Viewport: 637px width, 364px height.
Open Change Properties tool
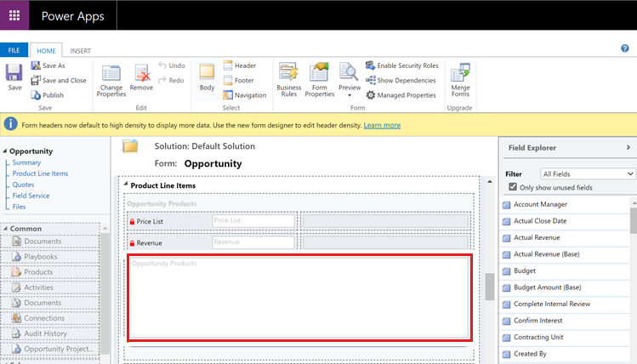click(111, 81)
